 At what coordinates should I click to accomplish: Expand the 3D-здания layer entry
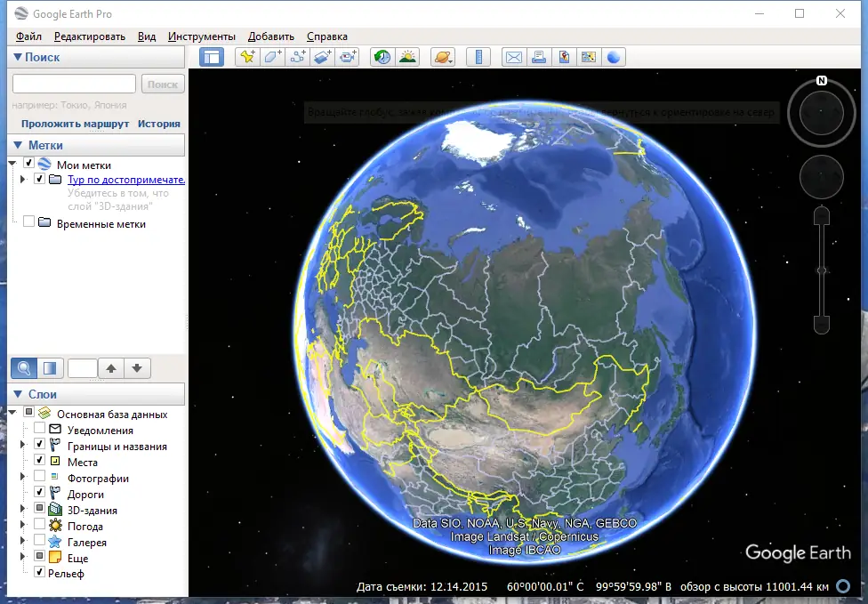pyautogui.click(x=21, y=510)
